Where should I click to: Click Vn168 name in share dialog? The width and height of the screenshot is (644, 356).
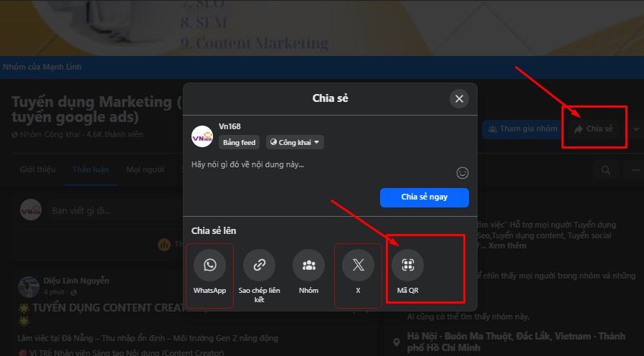(229, 126)
